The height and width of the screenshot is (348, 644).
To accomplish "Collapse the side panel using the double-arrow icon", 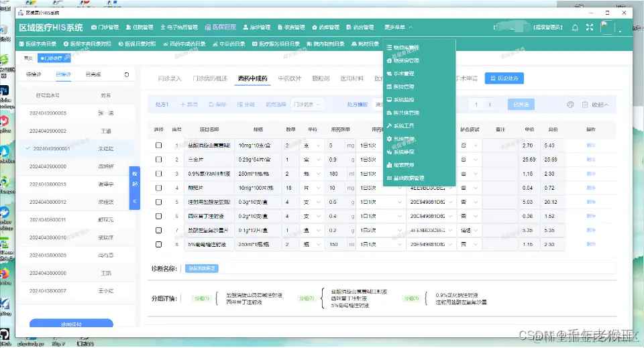I will [134, 201].
